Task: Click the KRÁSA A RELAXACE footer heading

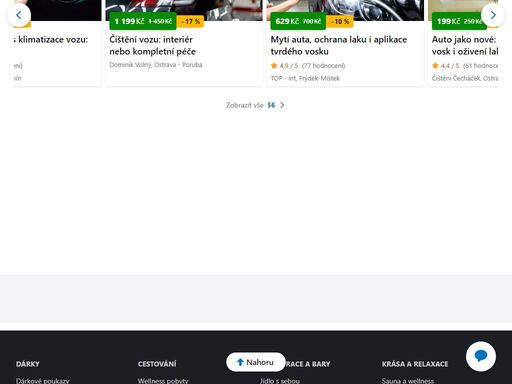Action: [x=415, y=364]
